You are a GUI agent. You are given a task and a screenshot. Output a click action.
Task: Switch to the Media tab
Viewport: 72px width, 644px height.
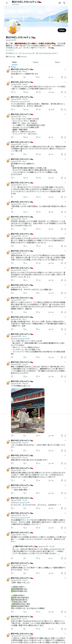57,62
